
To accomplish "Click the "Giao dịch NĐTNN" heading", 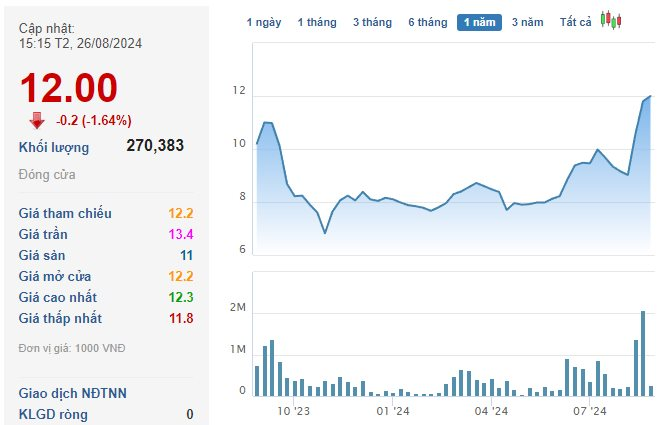I will pyautogui.click(x=73, y=393).
